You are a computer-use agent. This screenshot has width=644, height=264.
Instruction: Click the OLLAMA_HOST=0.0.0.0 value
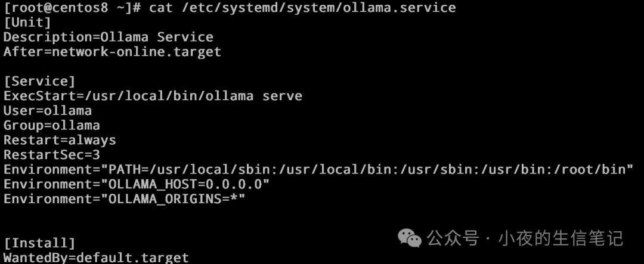coord(185,184)
